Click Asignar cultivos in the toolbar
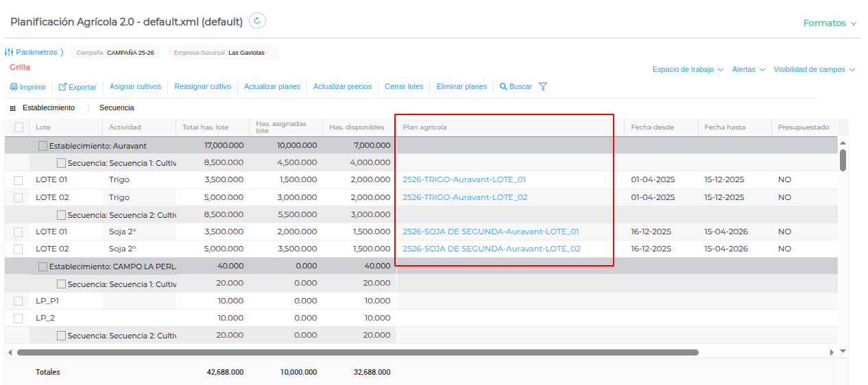Image resolution: width=868 pixels, height=385 pixels. pyautogui.click(x=135, y=87)
